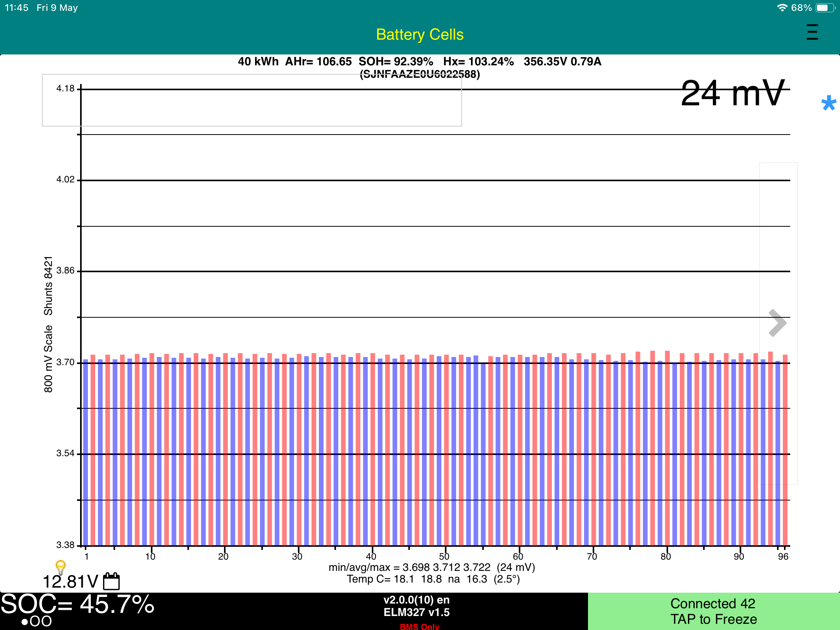
Task: Tap the 800 mV Scale axis label
Action: pos(48,359)
